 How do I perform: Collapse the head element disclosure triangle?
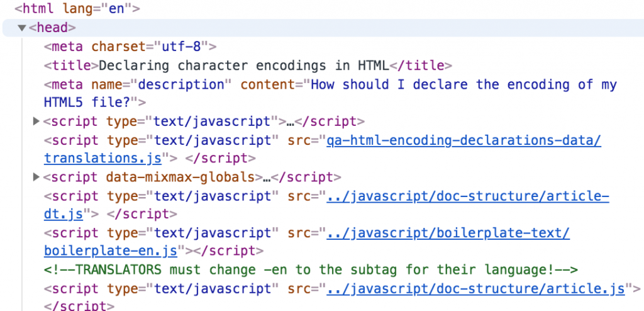tap(23, 28)
